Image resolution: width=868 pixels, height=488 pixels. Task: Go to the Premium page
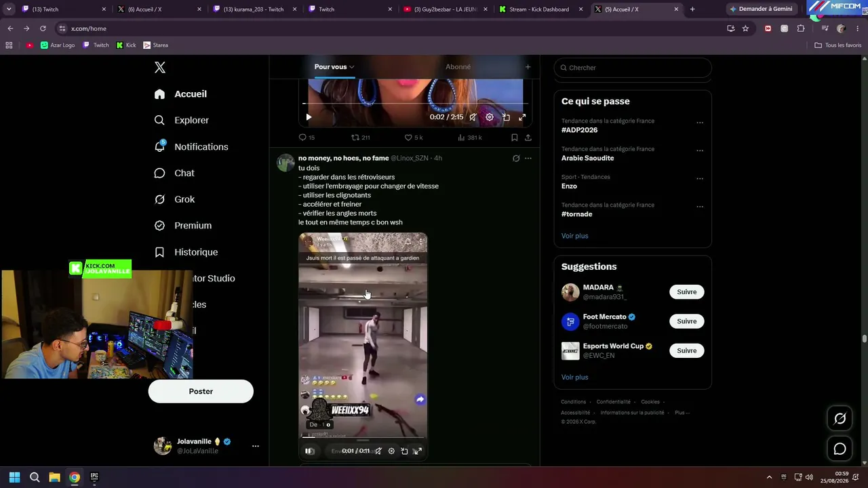(x=183, y=226)
